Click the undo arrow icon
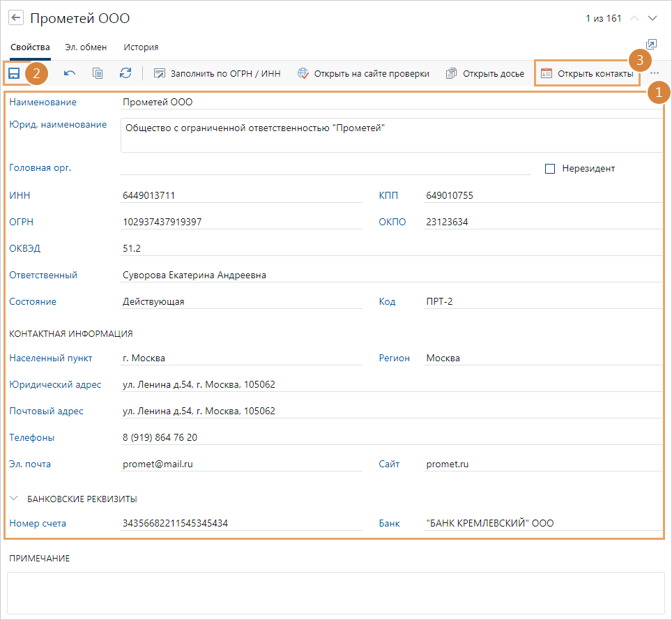Viewport: 672px width, 620px height. pyautogui.click(x=70, y=73)
